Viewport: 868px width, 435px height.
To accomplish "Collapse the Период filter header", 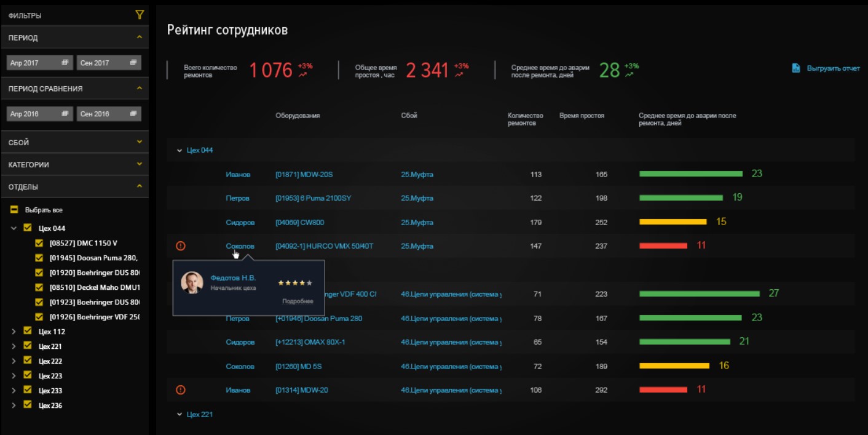I will coord(140,38).
